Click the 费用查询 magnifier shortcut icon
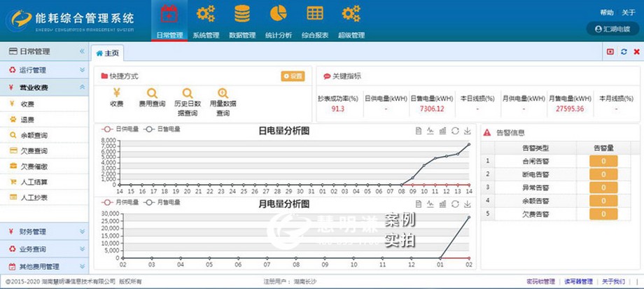 [x=151, y=93]
